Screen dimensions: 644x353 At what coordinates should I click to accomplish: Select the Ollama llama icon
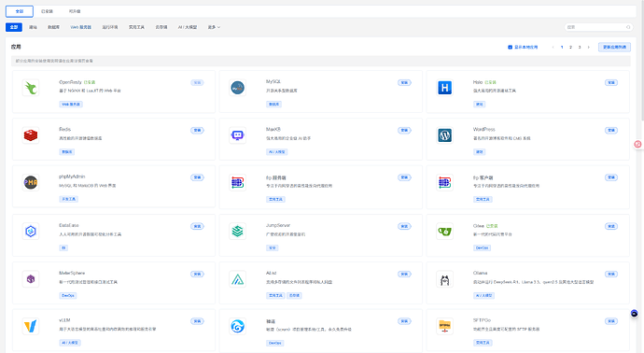click(x=444, y=279)
